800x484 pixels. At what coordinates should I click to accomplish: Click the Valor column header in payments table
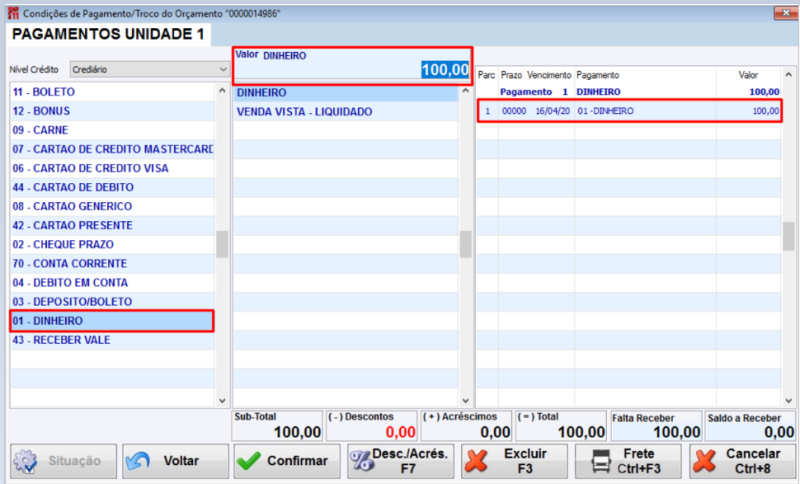pos(748,75)
